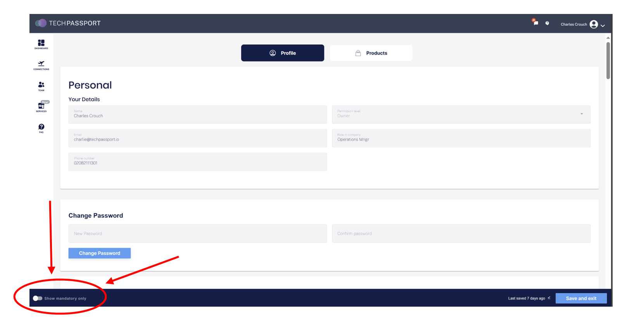Screen dimensions: 644x328
Task: Switch to the Products tab
Action: (371, 53)
